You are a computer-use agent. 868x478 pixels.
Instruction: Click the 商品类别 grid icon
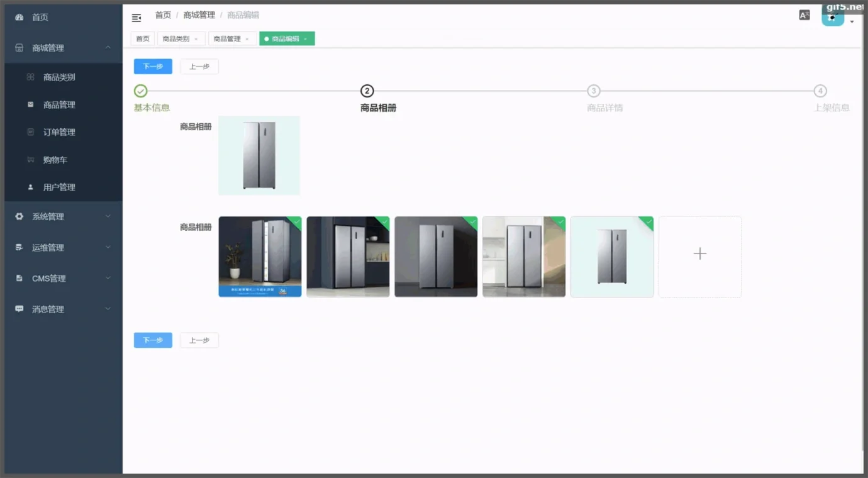click(x=30, y=77)
